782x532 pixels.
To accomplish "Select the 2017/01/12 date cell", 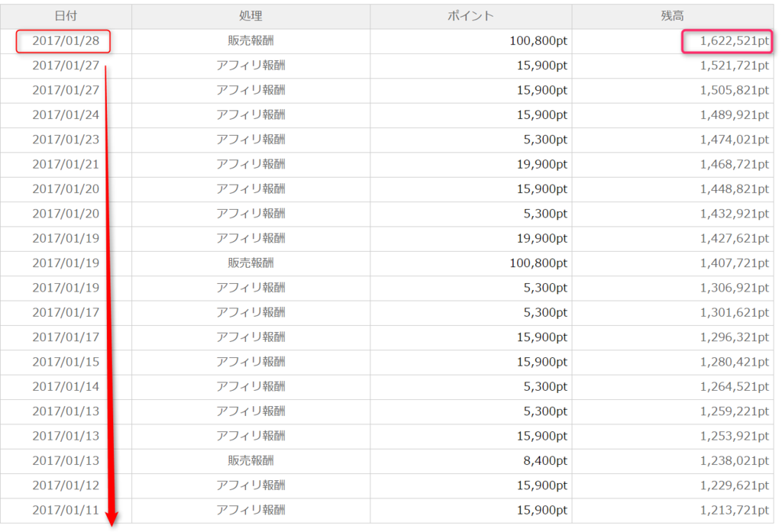I will [x=66, y=485].
